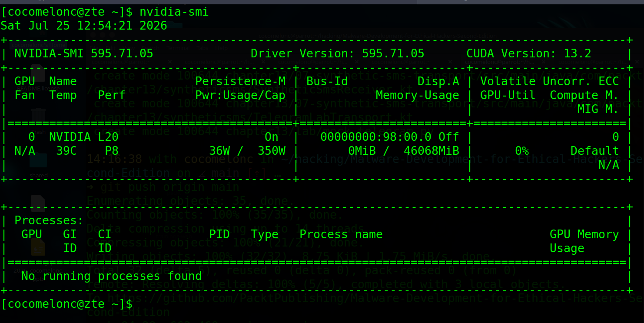Click the Driver Version 595.71.05 text

[338, 53]
